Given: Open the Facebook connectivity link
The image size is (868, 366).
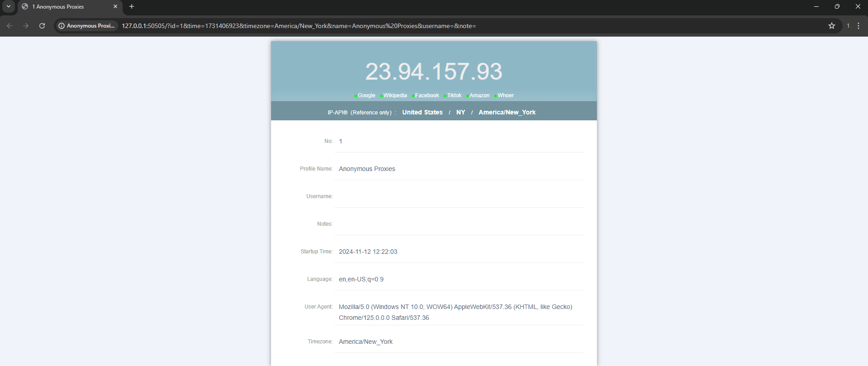Looking at the screenshot, I should 427,95.
